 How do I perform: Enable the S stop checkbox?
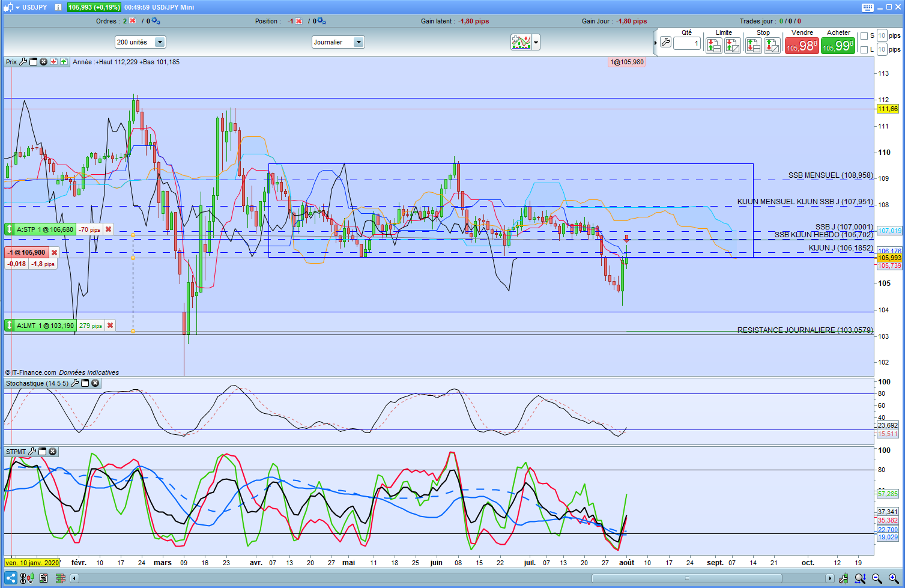coord(864,36)
